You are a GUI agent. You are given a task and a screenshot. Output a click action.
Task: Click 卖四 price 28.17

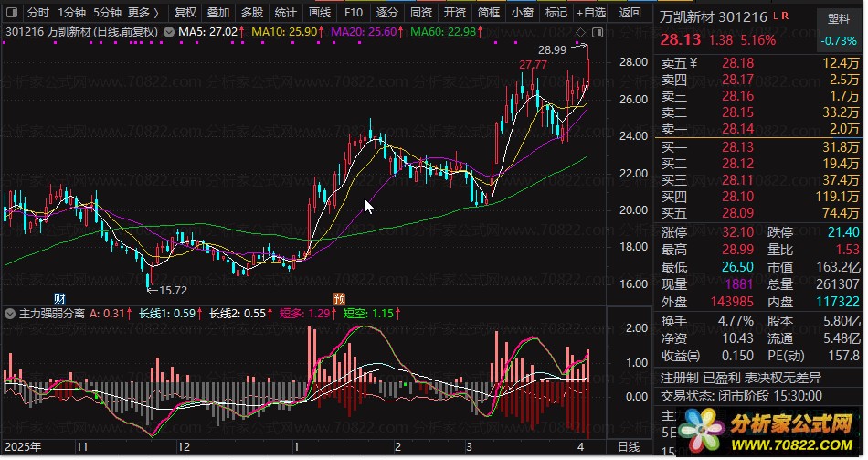(x=738, y=80)
